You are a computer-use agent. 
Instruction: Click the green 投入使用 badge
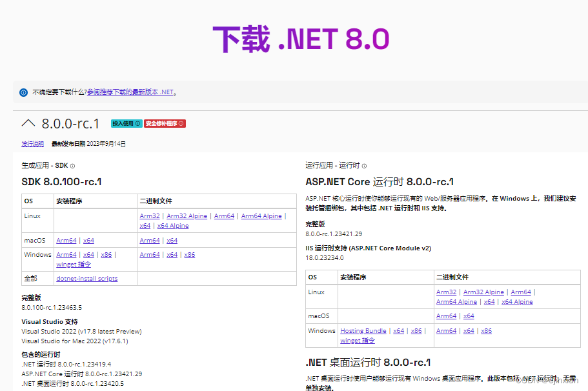click(127, 123)
